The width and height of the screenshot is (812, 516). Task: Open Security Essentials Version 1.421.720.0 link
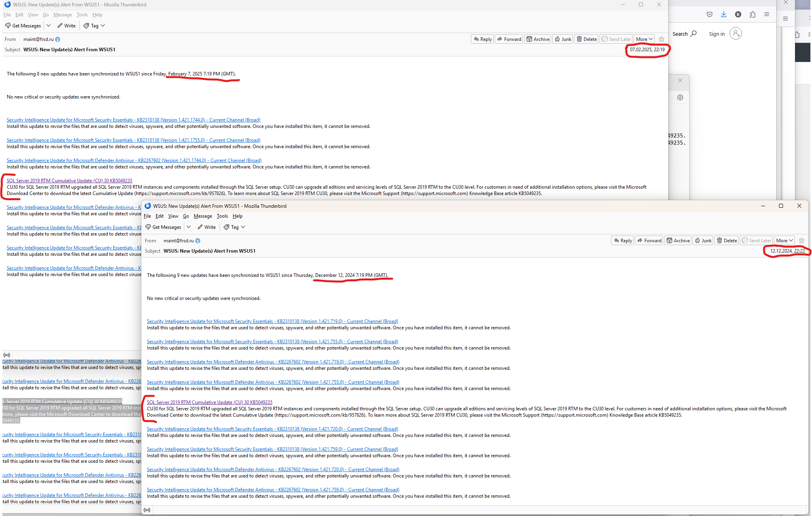[x=272, y=429]
